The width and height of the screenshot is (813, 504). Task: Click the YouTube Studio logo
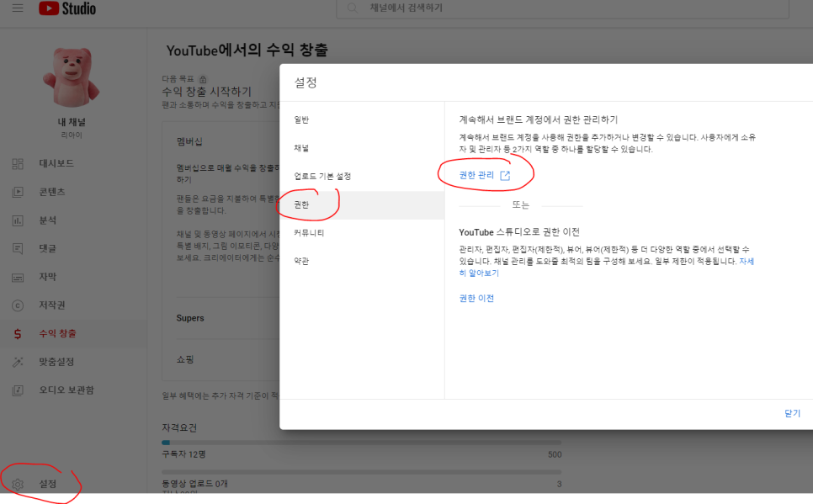[67, 8]
